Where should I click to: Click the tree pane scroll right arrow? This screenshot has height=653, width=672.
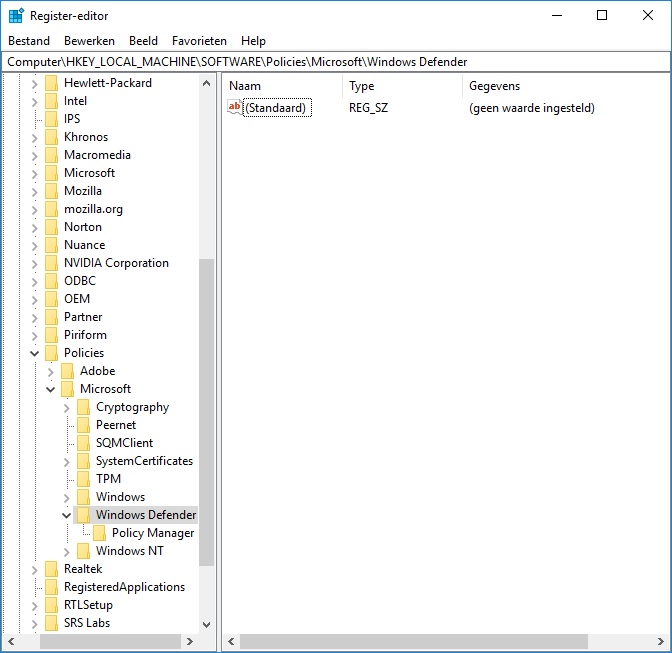190,641
